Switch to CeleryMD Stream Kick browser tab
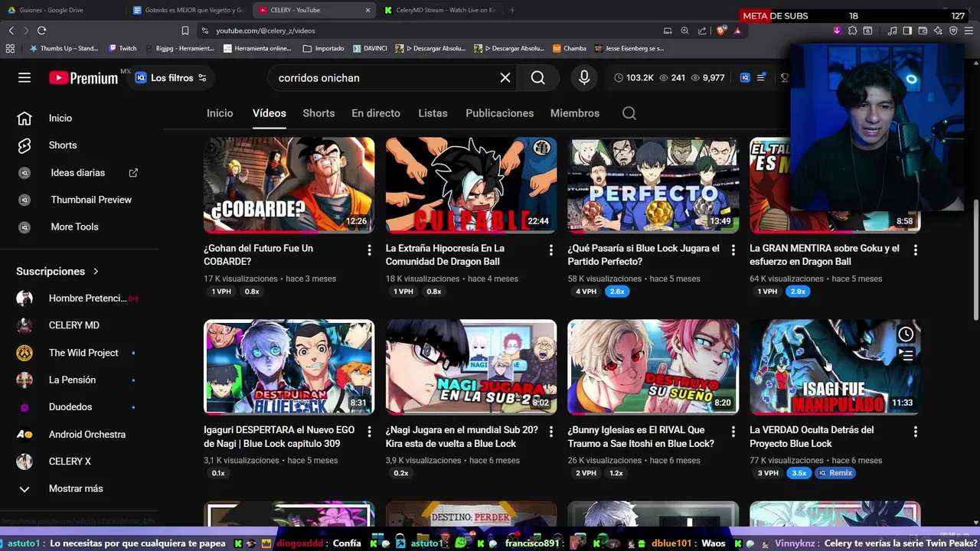 pos(440,10)
